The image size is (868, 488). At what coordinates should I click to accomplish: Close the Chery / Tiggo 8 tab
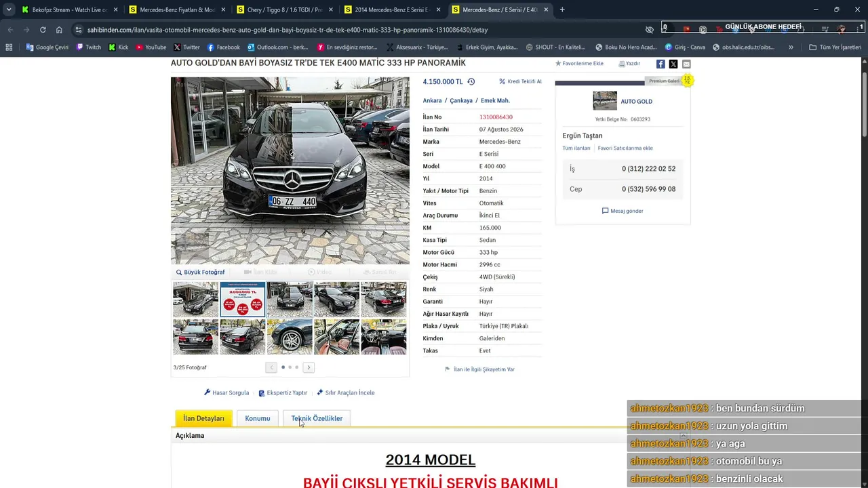pyautogui.click(x=330, y=9)
